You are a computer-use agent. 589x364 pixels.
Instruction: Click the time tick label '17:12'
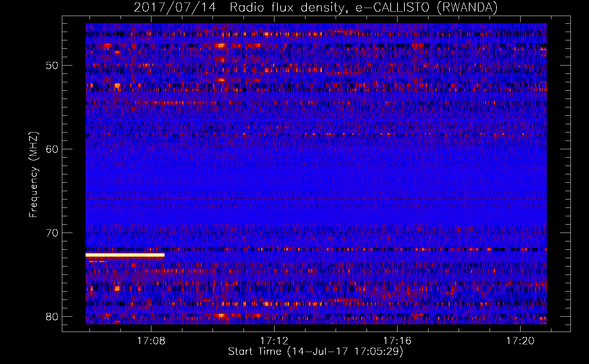pyautogui.click(x=274, y=341)
